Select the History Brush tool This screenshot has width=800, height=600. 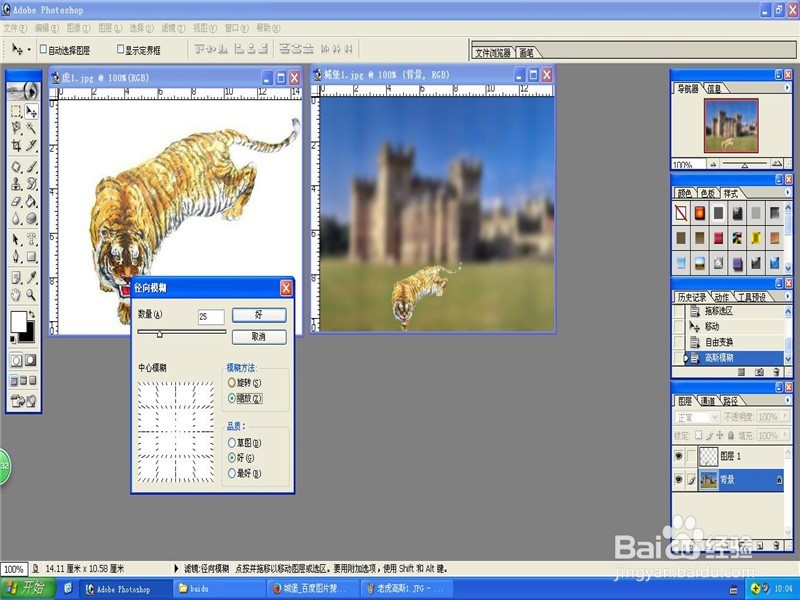pos(31,184)
